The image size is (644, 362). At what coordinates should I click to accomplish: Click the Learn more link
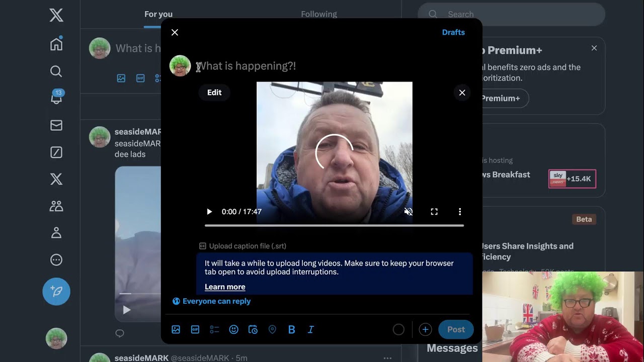225,287
